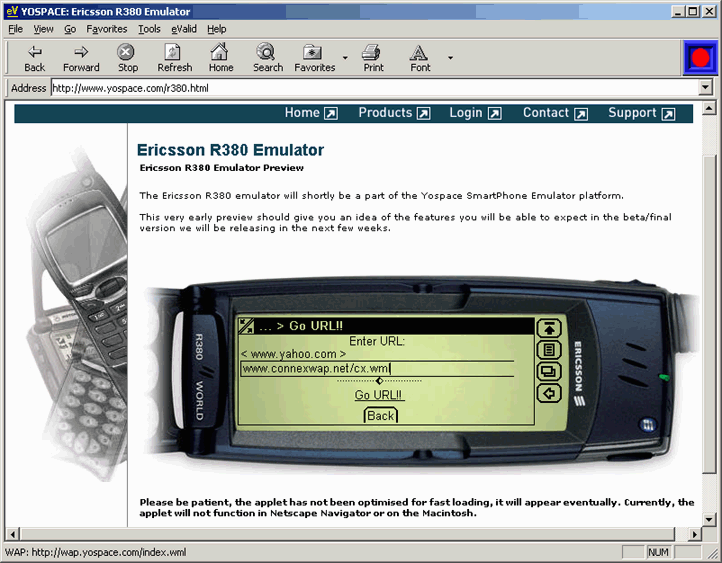Screen dimensions: 722x563
Task: Click the horizontal scrollbar left arrow
Action: pyautogui.click(x=12, y=534)
